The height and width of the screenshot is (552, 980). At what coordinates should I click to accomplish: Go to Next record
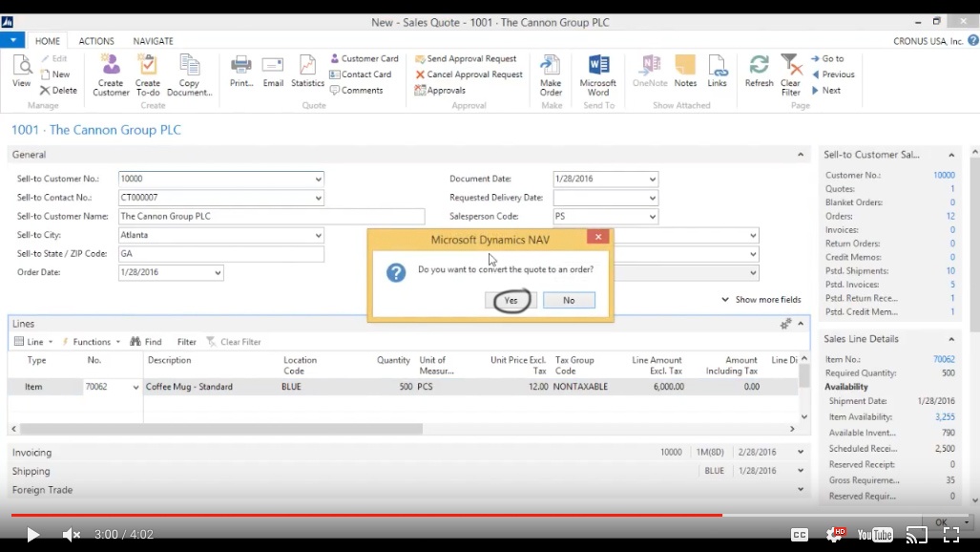(x=825, y=90)
